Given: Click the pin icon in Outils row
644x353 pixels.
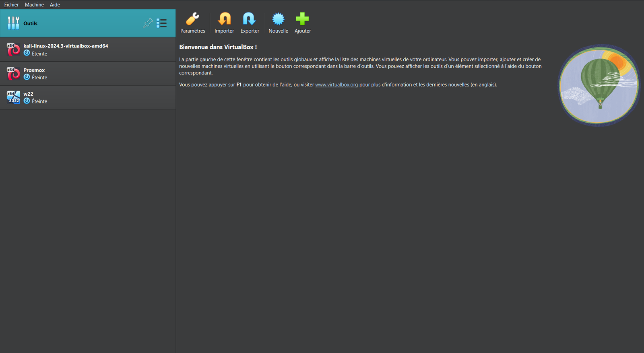Looking at the screenshot, I should 148,23.
